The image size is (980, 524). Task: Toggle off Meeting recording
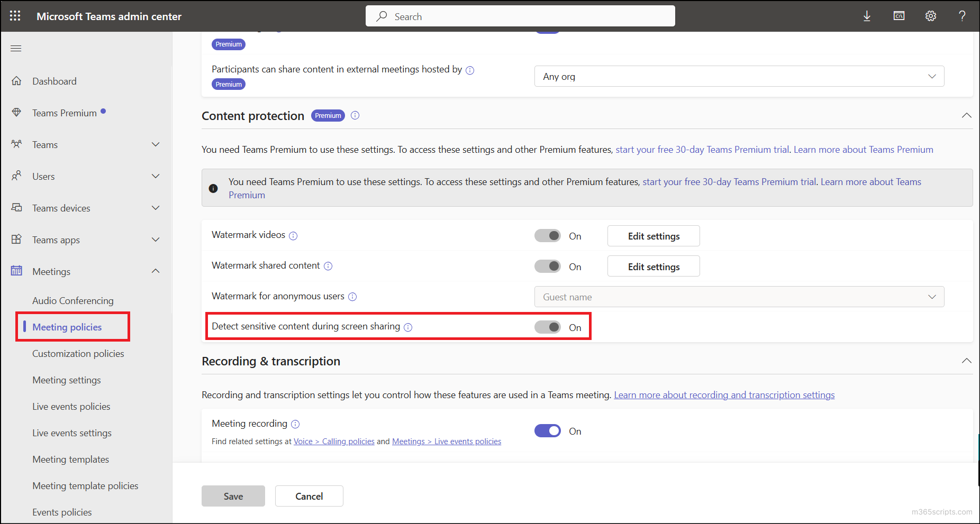[548, 430]
